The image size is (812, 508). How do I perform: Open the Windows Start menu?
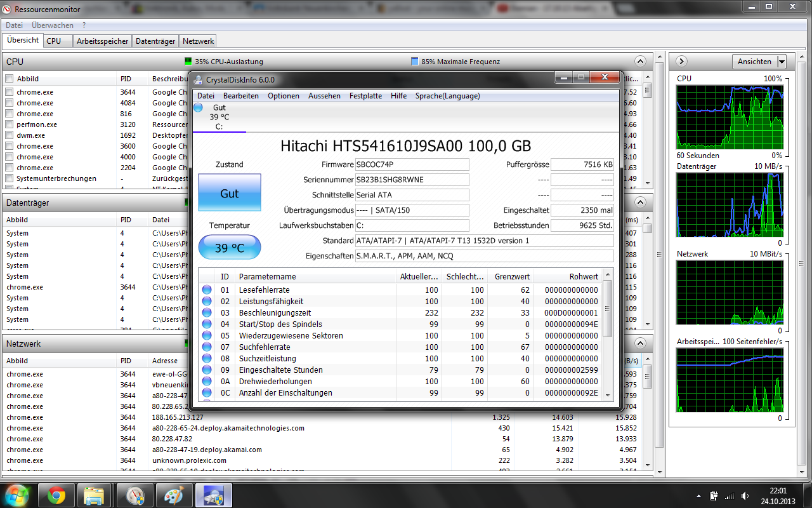(16, 495)
